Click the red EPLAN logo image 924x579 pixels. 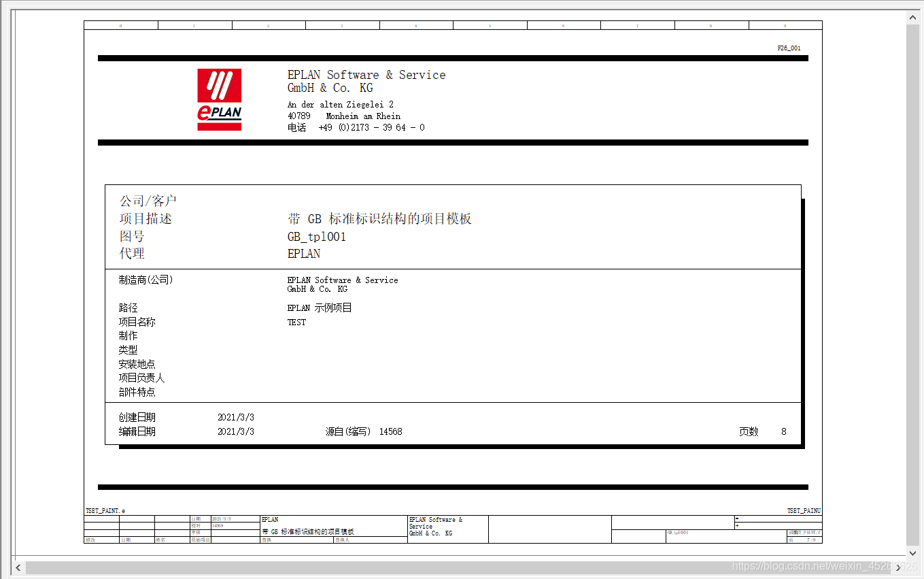coord(219,99)
